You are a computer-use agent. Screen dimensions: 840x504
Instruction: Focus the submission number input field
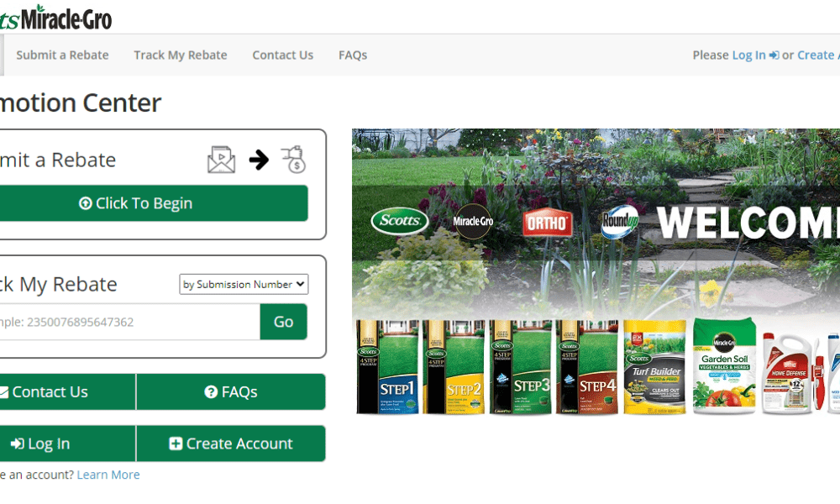pos(129,322)
